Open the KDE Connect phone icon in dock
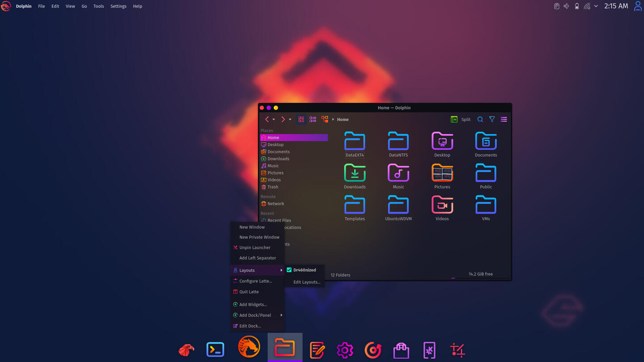 tap(429, 350)
